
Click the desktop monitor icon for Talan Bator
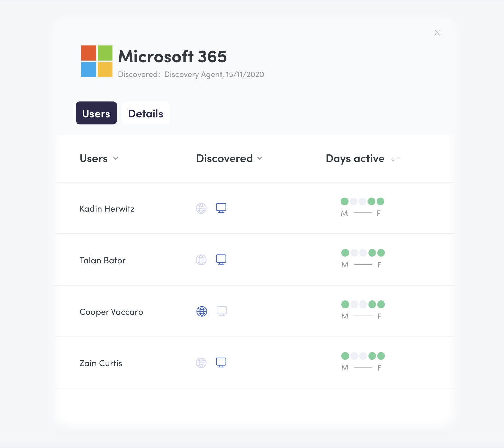click(221, 260)
